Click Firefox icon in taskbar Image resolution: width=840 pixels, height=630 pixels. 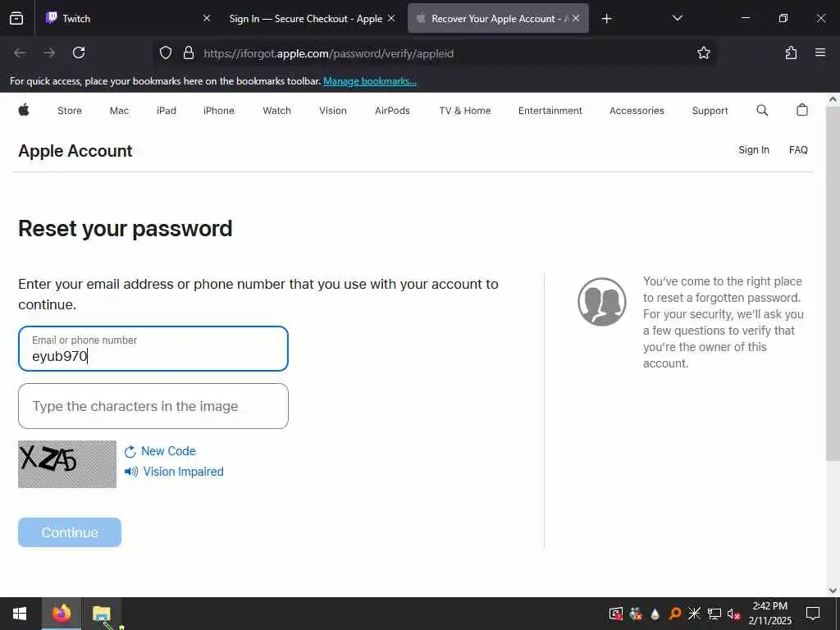[x=61, y=613]
